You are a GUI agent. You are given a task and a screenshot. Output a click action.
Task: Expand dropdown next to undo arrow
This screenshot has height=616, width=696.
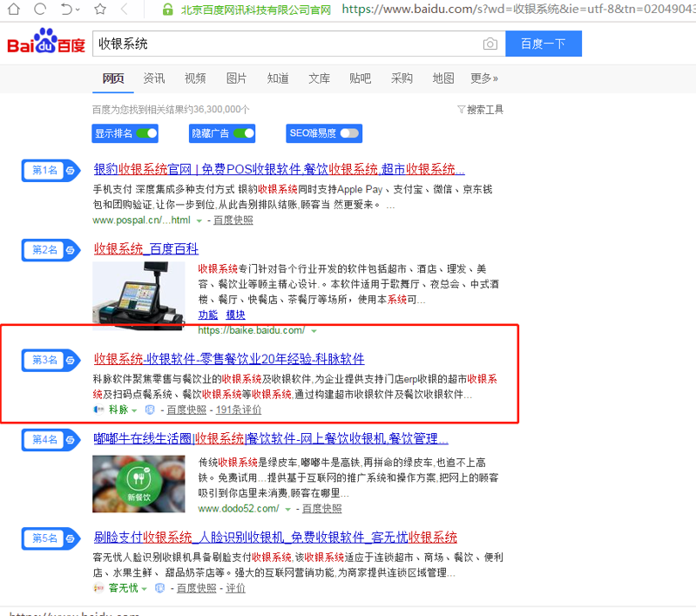(78, 10)
